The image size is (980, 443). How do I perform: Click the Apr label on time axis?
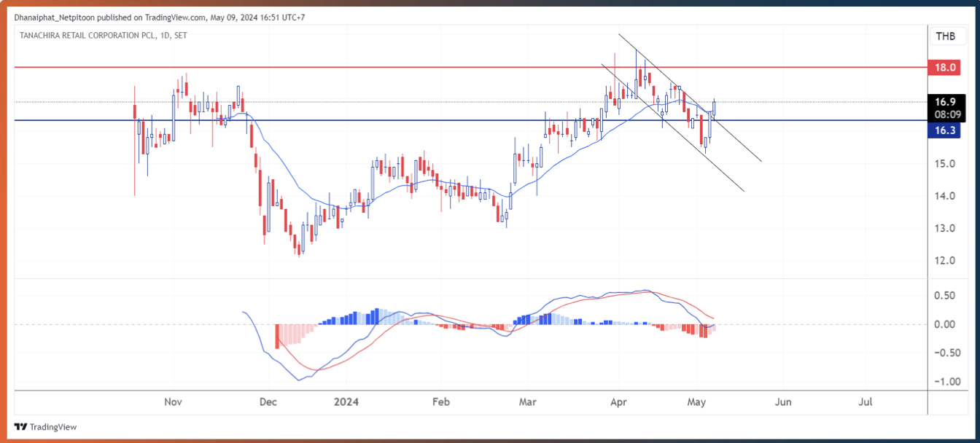(x=619, y=401)
